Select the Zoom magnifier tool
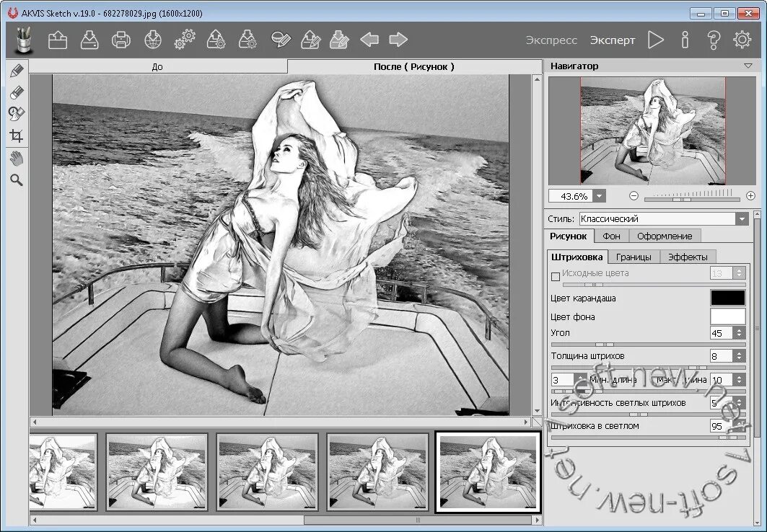767x532 pixels. click(17, 180)
